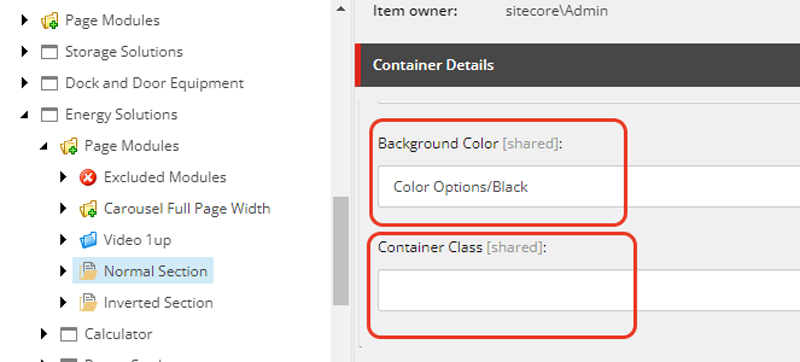Focus the empty Container Class field

[x=588, y=291]
